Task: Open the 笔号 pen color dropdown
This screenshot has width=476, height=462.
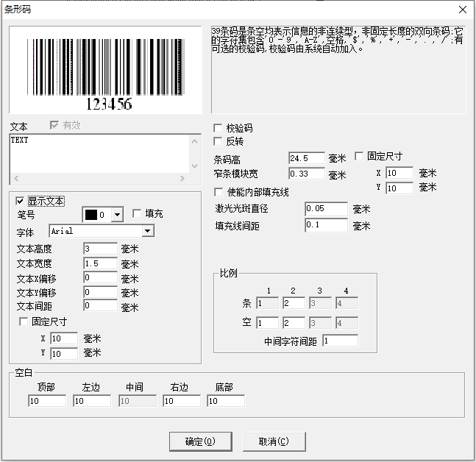Action: tap(117, 215)
